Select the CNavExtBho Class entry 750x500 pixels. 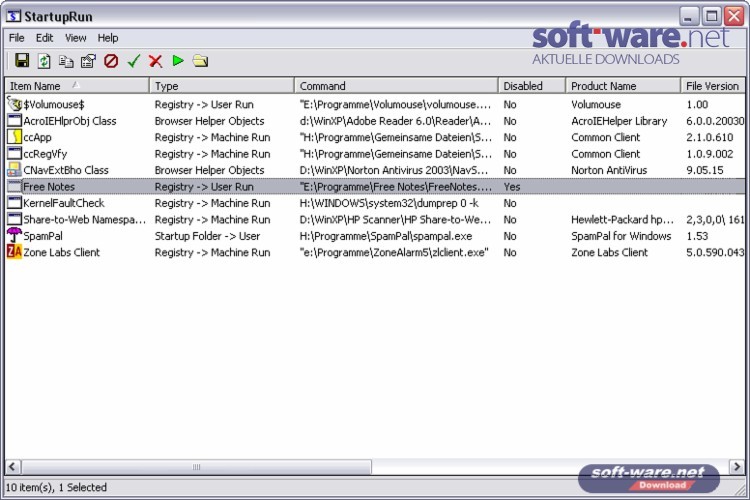pos(66,170)
